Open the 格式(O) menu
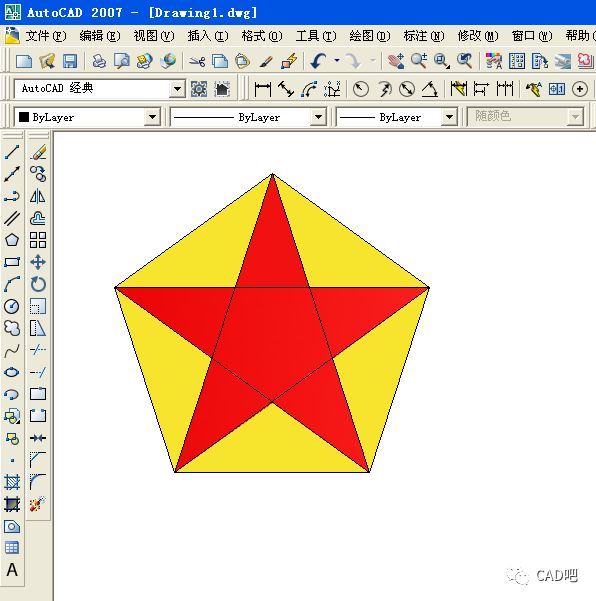The image size is (596, 601). (262, 36)
